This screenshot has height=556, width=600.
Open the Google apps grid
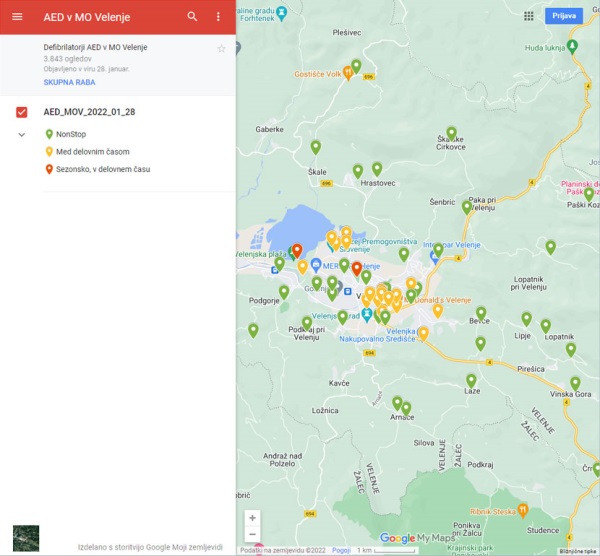[x=528, y=16]
